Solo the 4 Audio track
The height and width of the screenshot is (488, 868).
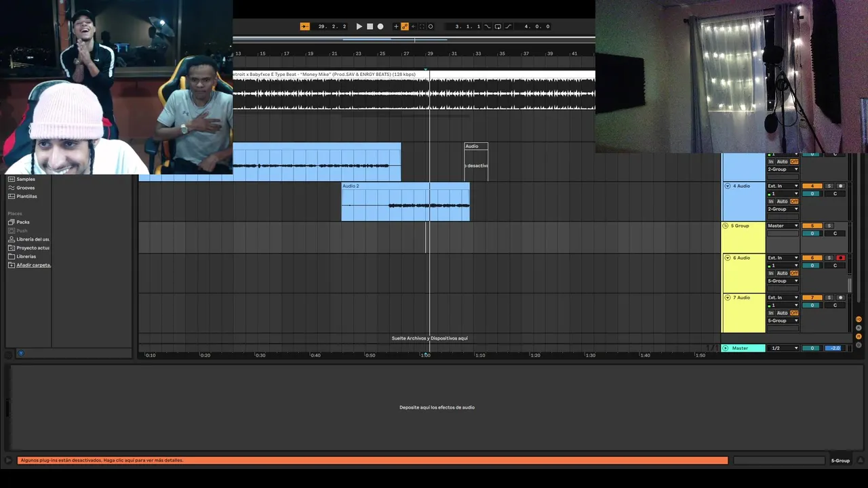829,186
